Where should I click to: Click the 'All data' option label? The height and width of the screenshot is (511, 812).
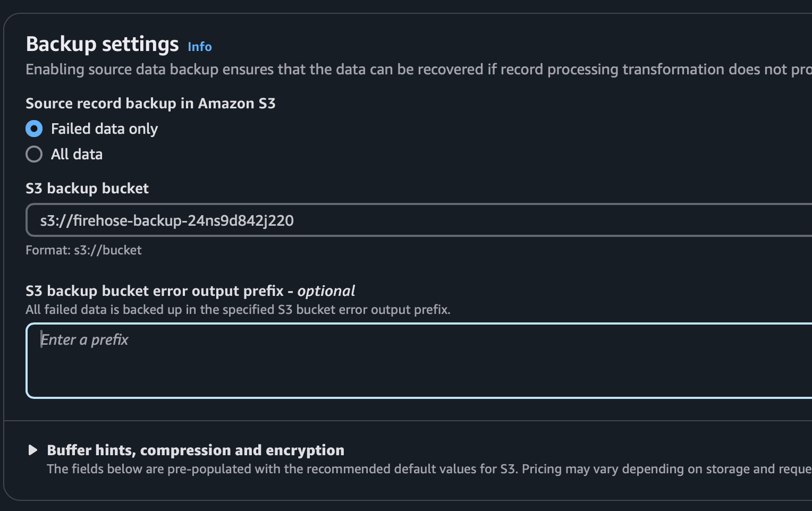click(77, 154)
